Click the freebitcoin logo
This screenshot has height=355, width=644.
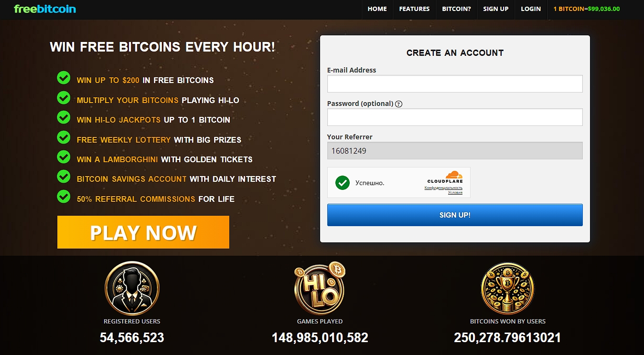45,9
